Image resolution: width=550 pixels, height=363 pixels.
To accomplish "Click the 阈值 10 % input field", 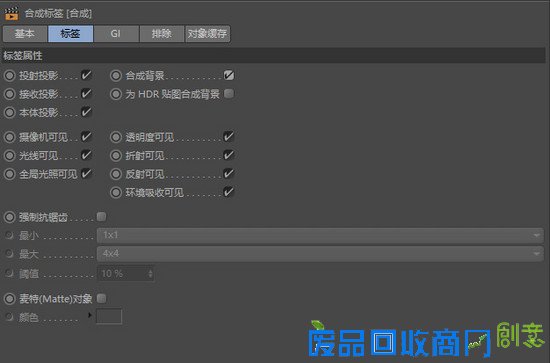I will pyautogui.click(x=125, y=274).
